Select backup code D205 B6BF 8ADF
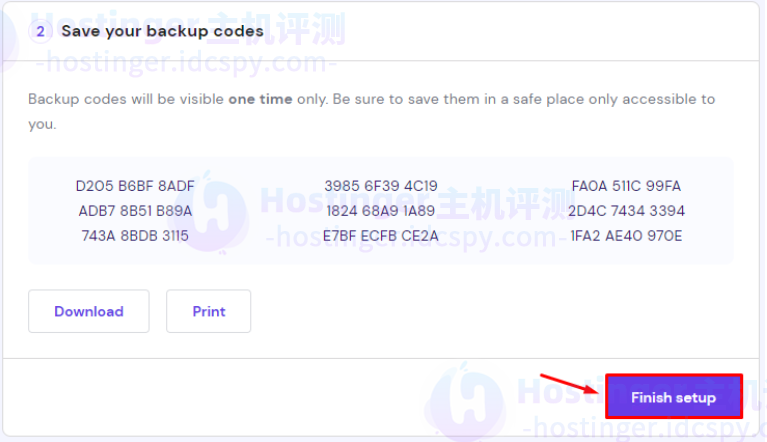Screen dimensions: 767x442 coord(135,186)
